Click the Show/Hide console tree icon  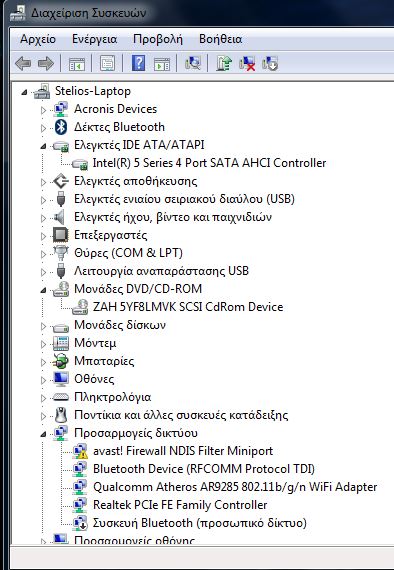click(x=77, y=64)
